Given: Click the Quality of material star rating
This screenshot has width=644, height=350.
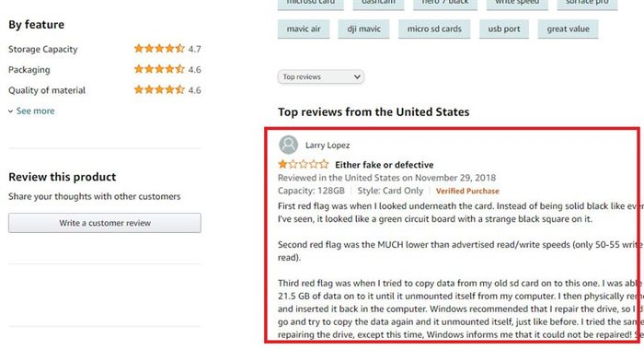Looking at the screenshot, I should [x=159, y=89].
